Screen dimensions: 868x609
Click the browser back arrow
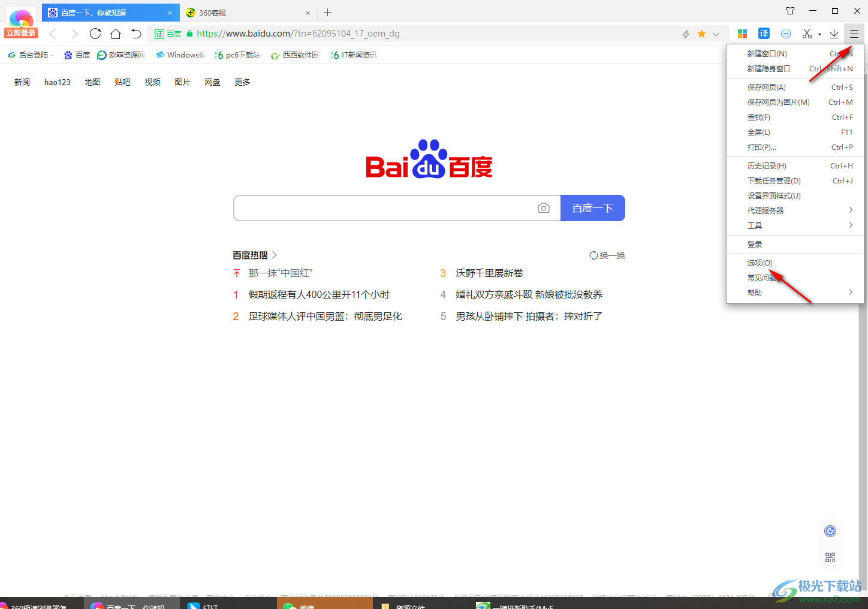[53, 34]
